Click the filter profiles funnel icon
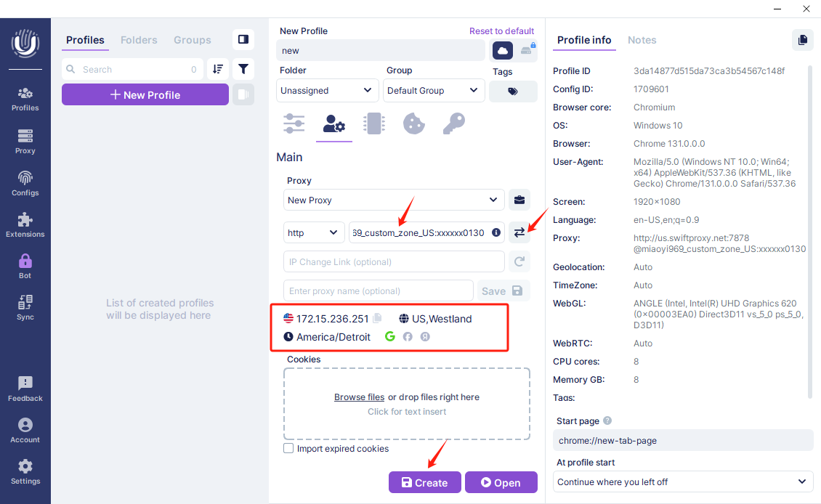Screen dimensions: 821x504 (x=243, y=69)
